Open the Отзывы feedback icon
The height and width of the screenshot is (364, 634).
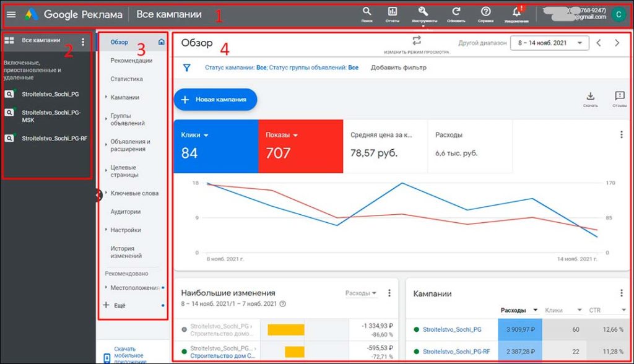[619, 96]
